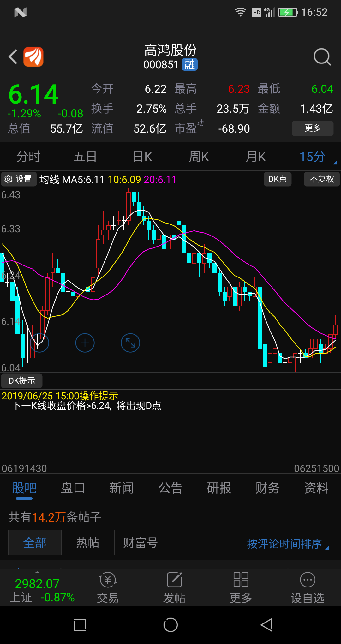Tap chart end date 06251500
341x644 pixels.
click(317, 468)
